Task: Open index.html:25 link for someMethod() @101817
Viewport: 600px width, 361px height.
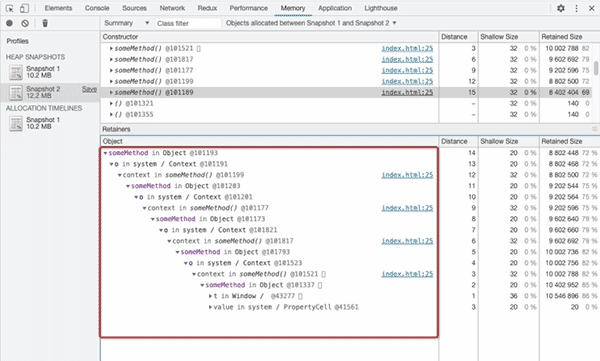Action: coord(407,60)
